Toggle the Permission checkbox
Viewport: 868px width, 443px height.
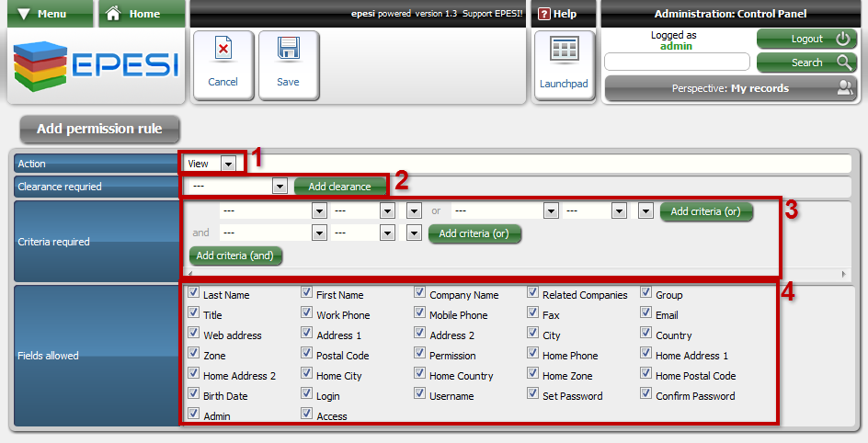point(419,353)
